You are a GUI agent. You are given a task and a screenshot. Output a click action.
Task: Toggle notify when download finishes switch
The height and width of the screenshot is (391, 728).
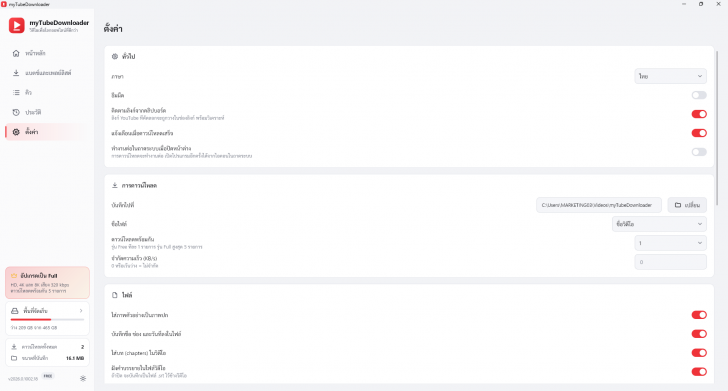tap(699, 133)
